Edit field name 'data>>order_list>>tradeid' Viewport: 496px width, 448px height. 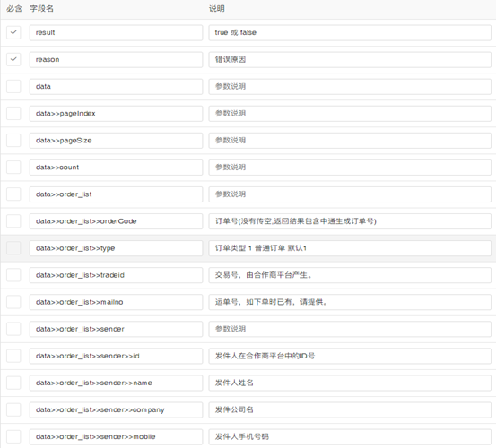tap(116, 275)
